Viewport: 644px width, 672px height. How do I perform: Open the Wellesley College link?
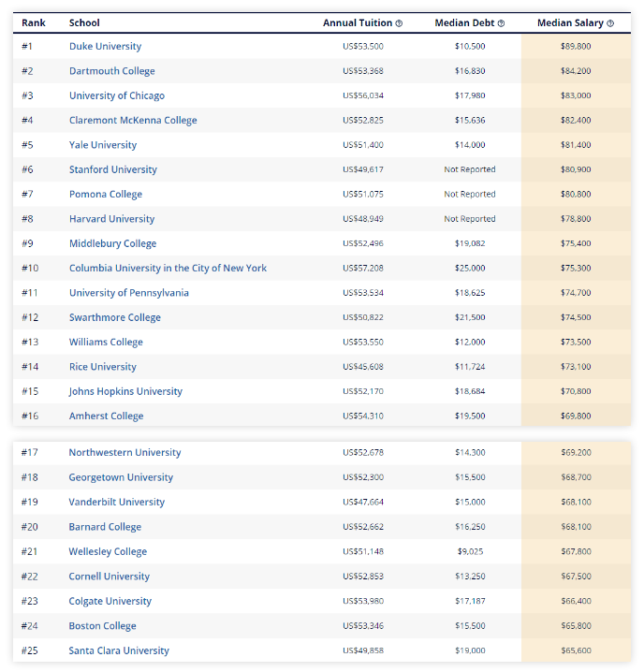[108, 551]
